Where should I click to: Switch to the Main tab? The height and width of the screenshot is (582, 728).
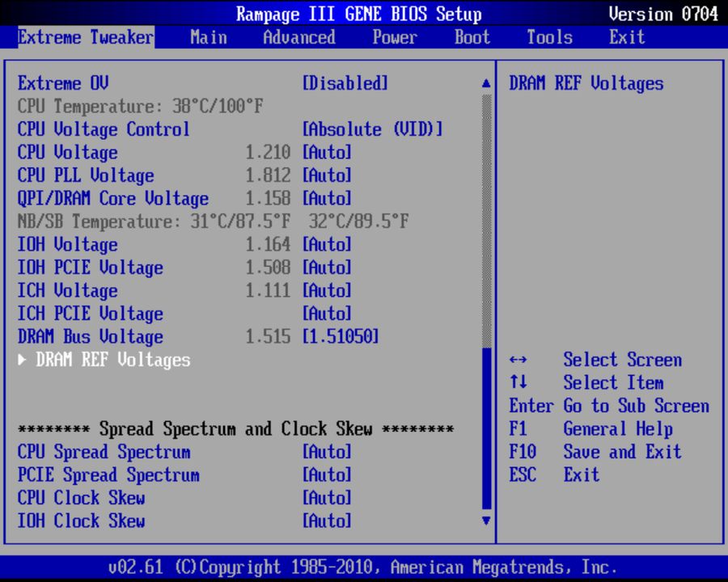pos(209,37)
